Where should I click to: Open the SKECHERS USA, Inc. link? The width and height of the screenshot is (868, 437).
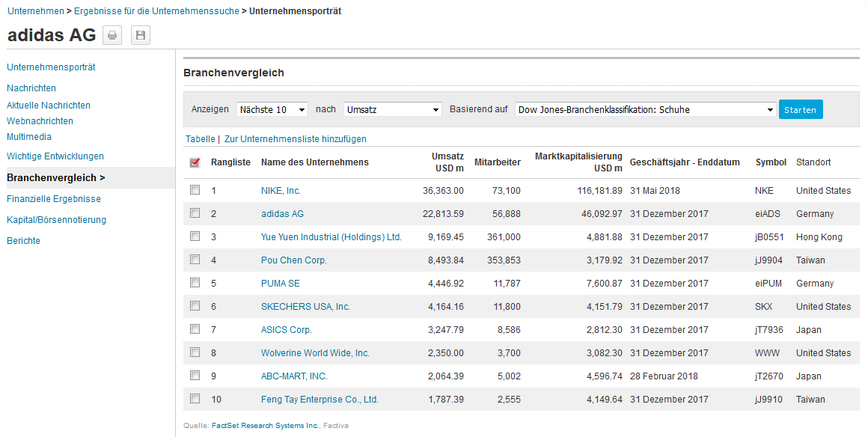pos(305,307)
